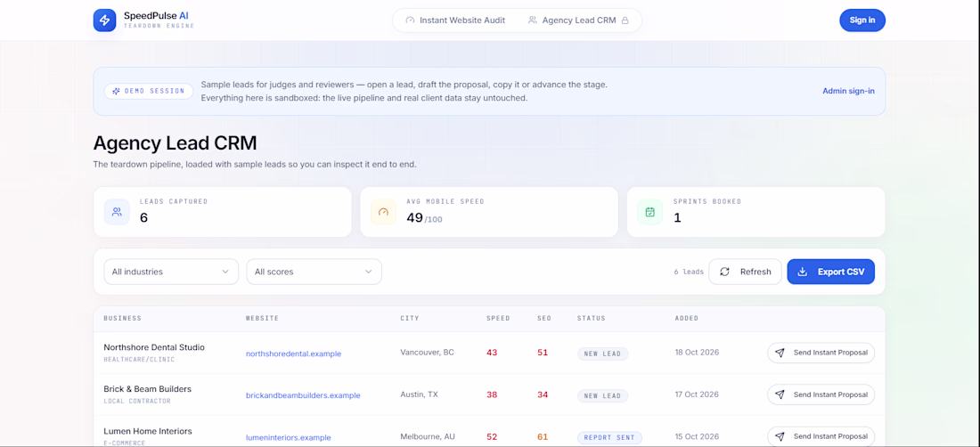This screenshot has width=980, height=447.
Task: Click the Demo Session badge
Action: pos(149,91)
